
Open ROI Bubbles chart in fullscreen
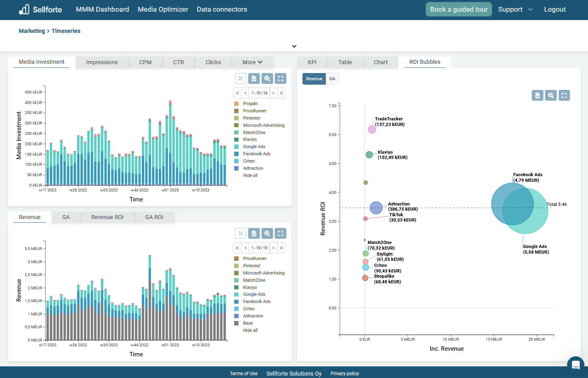point(564,96)
